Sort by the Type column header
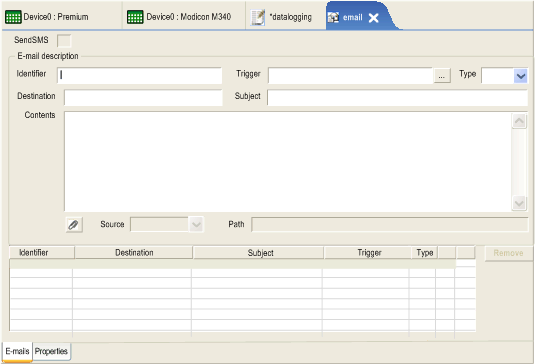This screenshot has height=364, width=535. tap(424, 253)
